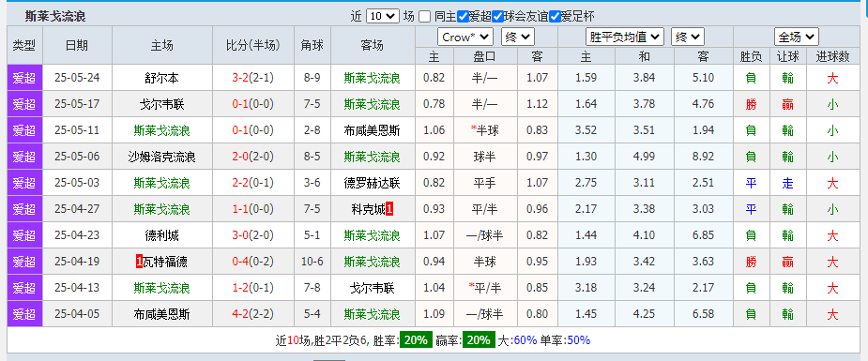868x361 pixels.
Task: Click the 勝率 20% green badge
Action: click(416, 340)
